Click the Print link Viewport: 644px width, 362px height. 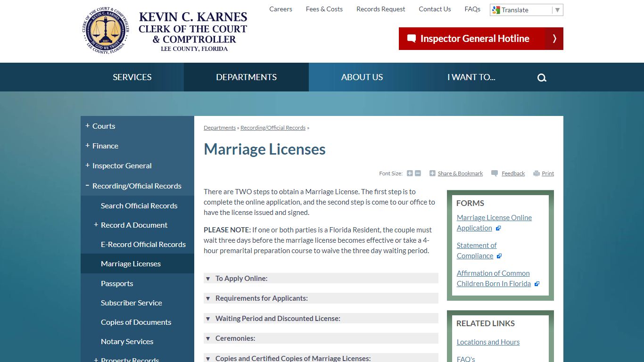548,173
